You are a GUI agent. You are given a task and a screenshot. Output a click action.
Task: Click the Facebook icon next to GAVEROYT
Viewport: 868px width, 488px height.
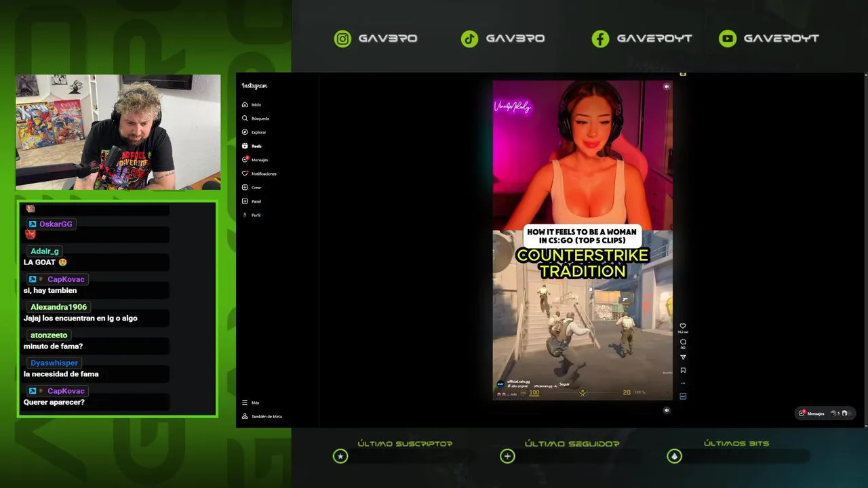click(600, 39)
